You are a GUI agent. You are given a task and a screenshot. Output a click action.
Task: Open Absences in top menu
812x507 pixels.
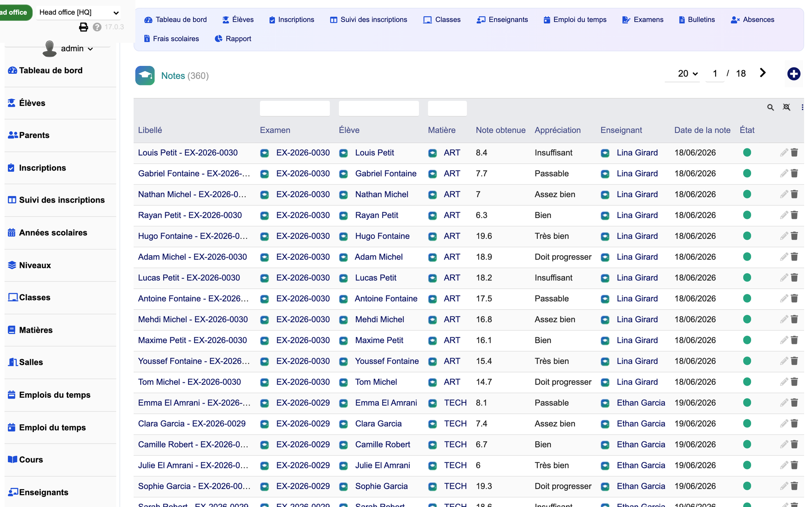pyautogui.click(x=753, y=20)
